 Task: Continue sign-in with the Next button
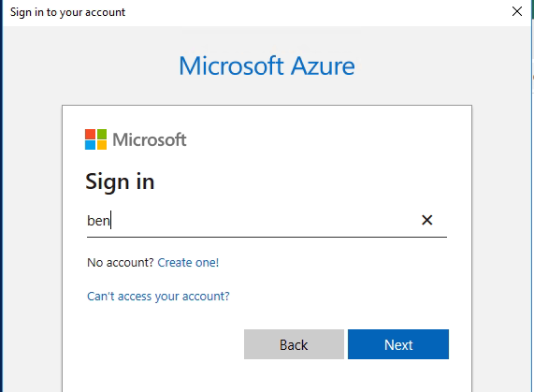(x=398, y=344)
